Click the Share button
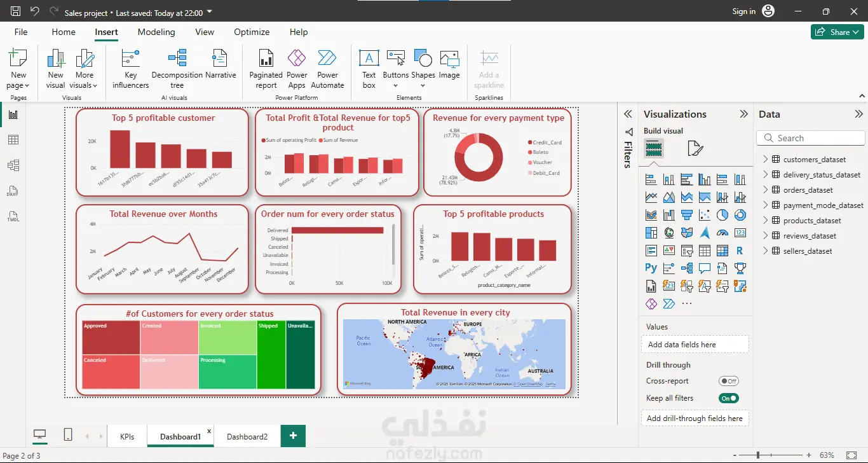 (837, 32)
